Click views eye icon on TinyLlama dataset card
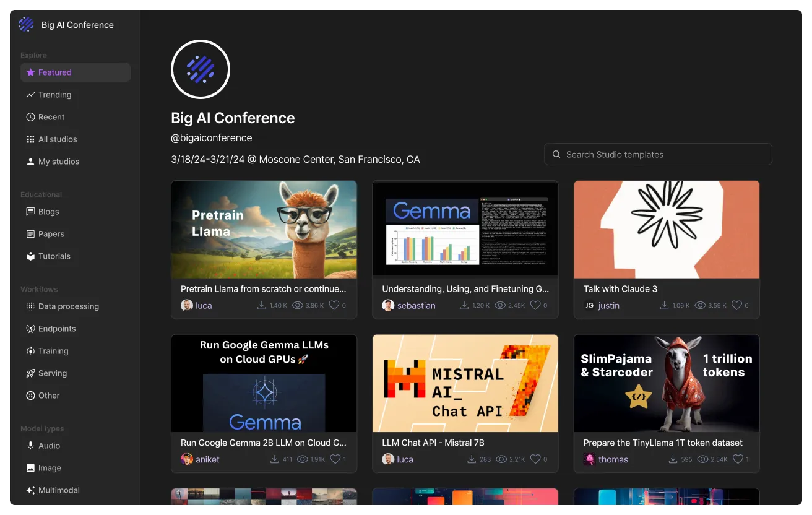The height and width of the screenshot is (515, 812). (x=702, y=459)
